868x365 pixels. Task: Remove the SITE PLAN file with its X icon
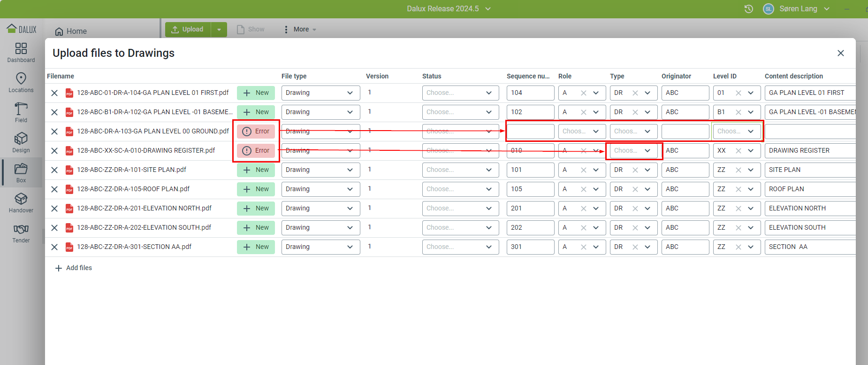pos(54,170)
